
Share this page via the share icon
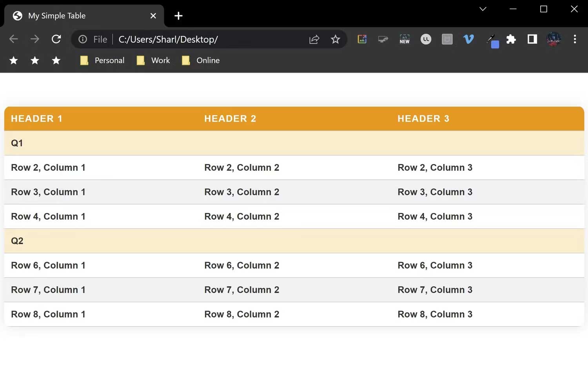click(x=314, y=39)
